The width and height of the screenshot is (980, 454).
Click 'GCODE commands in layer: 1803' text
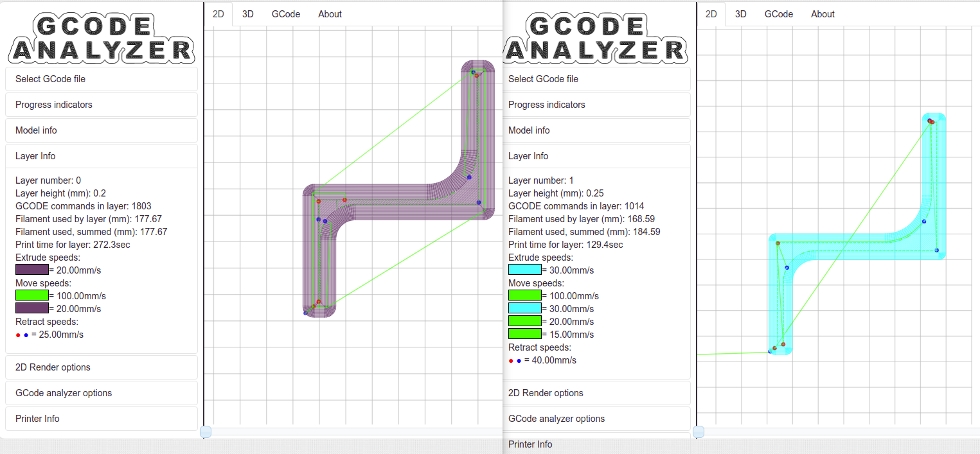click(x=84, y=206)
